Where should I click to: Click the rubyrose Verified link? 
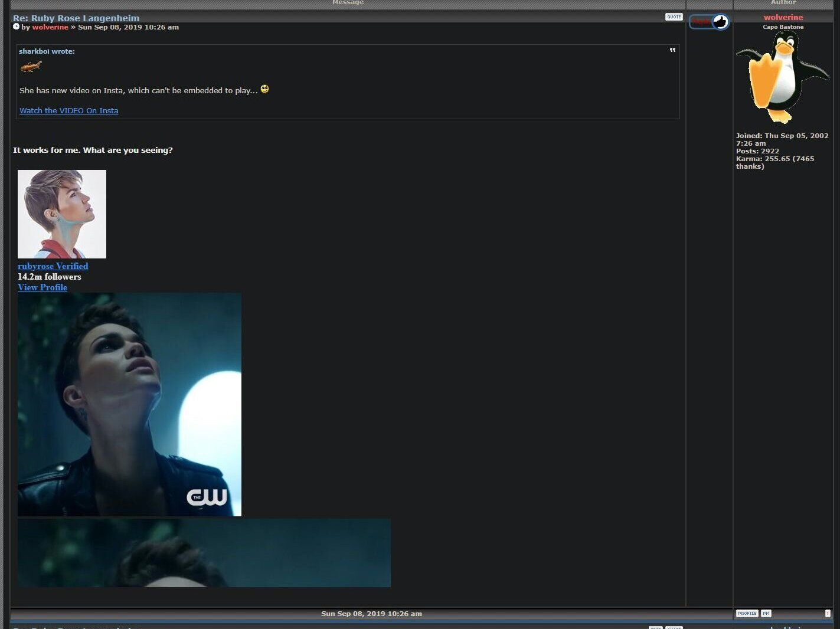point(53,266)
